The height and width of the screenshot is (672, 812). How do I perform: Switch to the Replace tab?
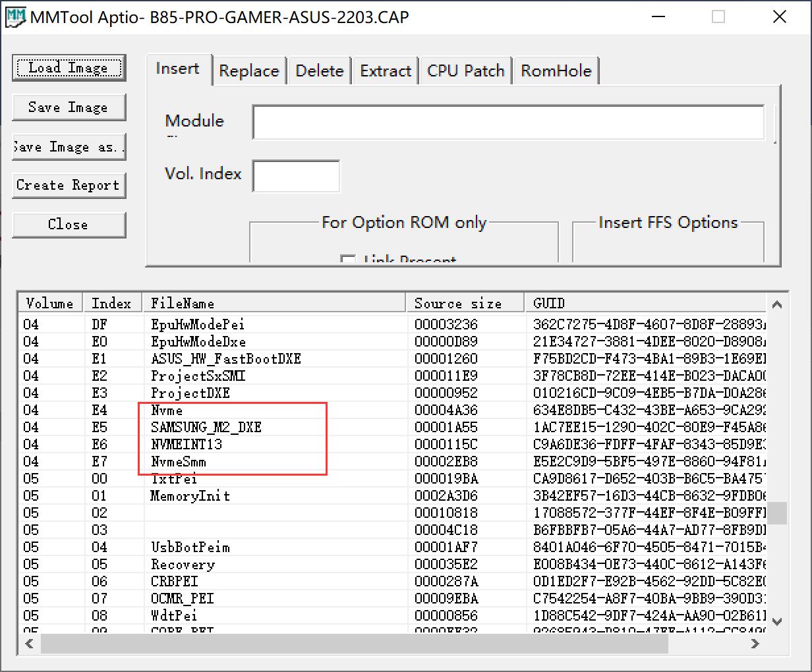(248, 71)
